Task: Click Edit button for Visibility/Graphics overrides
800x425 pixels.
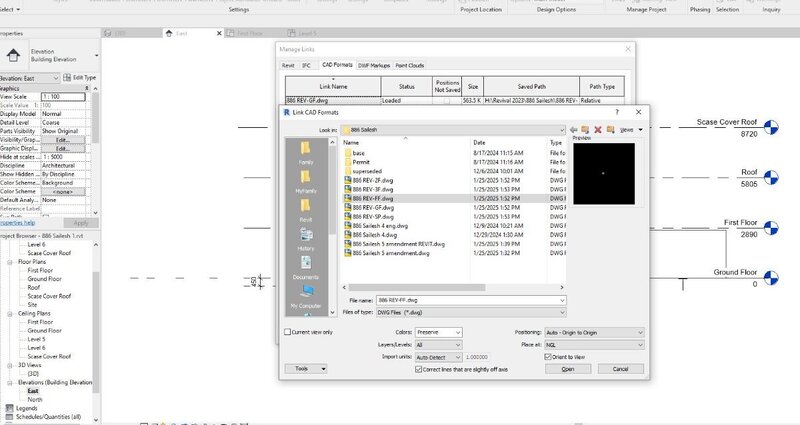Action: [63, 140]
